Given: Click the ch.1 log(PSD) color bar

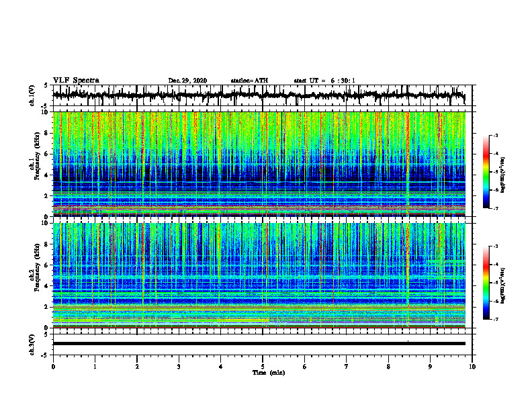Looking at the screenshot, I should (x=486, y=172).
